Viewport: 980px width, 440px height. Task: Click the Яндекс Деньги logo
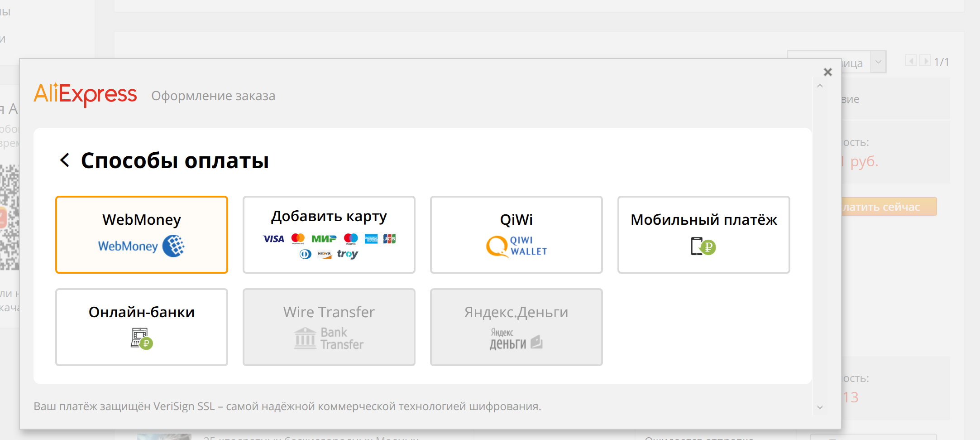click(x=516, y=339)
